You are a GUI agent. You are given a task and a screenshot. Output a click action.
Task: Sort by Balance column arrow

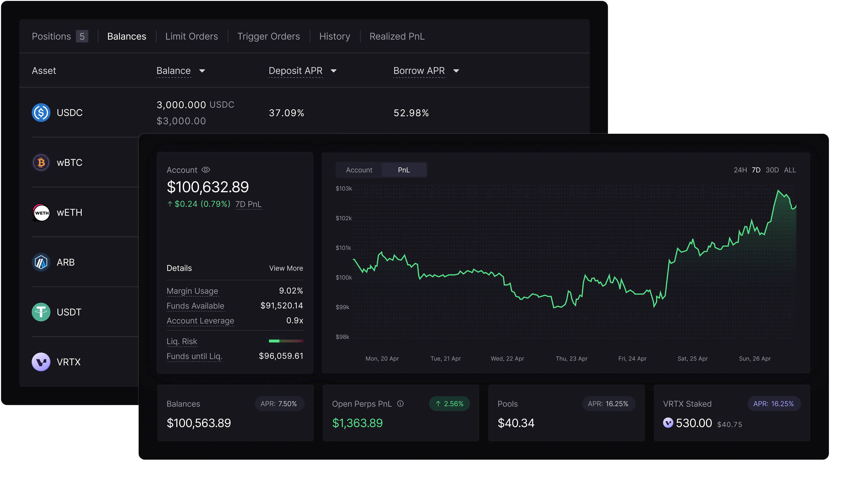(x=202, y=71)
